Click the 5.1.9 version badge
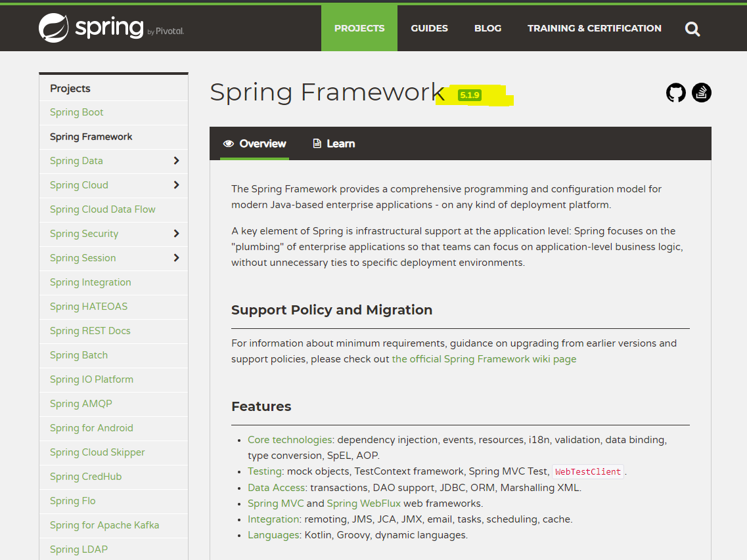 [x=469, y=95]
